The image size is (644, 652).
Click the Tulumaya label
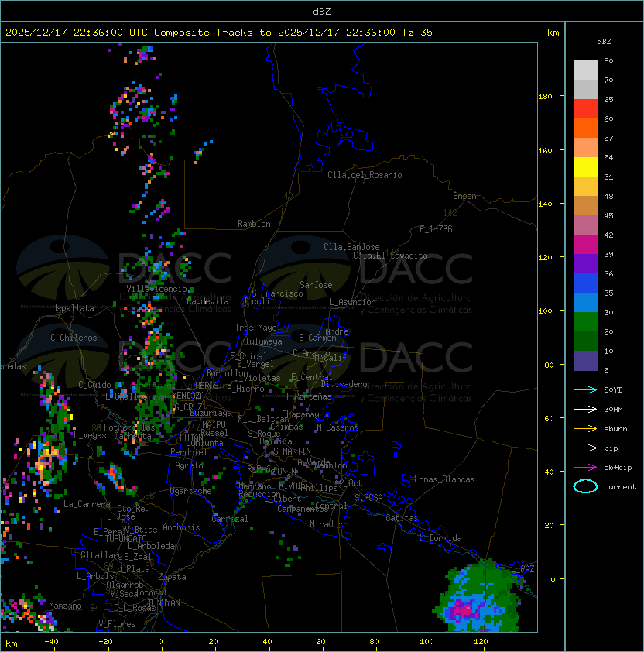(264, 341)
